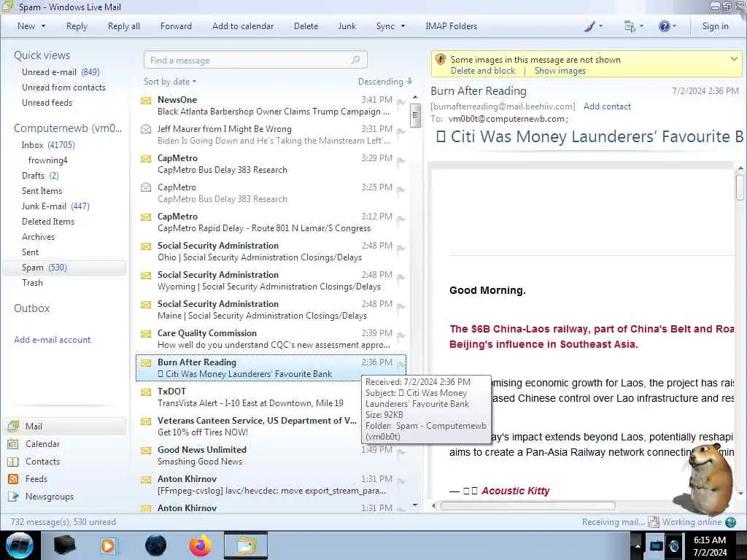Screen dimensions: 747x560
Task: Click opened envelope icon for Jeff Maurer message
Action: tap(146, 129)
